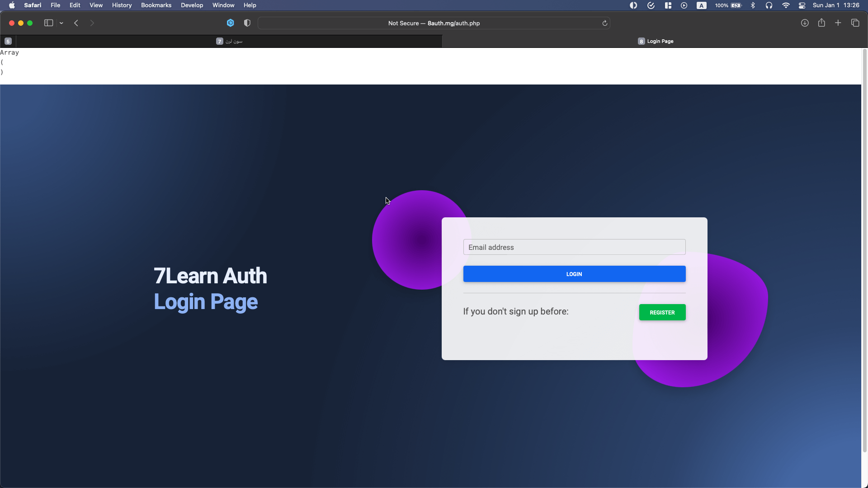Image resolution: width=868 pixels, height=488 pixels.
Task: Click the blue hexagon extension icon
Action: 231,23
